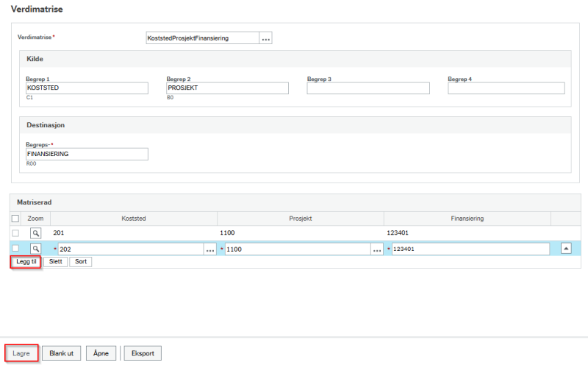Viewport: 588px width, 365px height.
Task: Open lookup dots beside Prosjekt 1100 field
Action: (377, 249)
